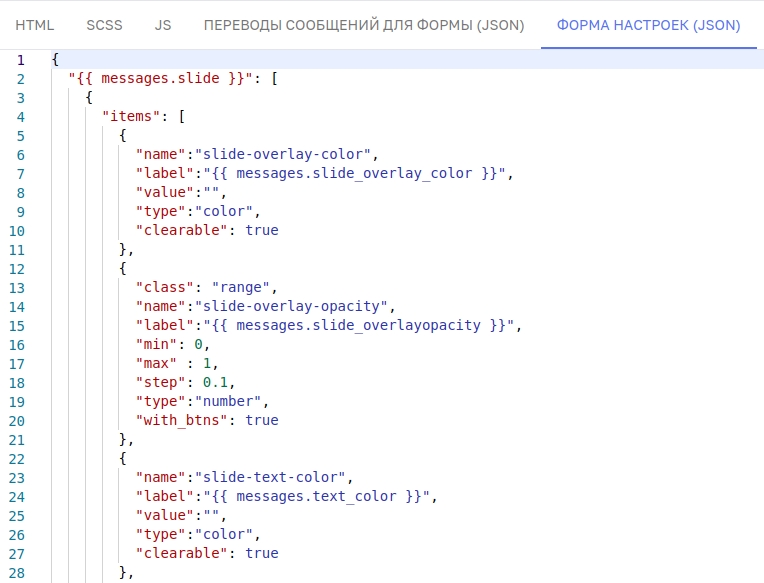Open the SCSS tab

[104, 25]
